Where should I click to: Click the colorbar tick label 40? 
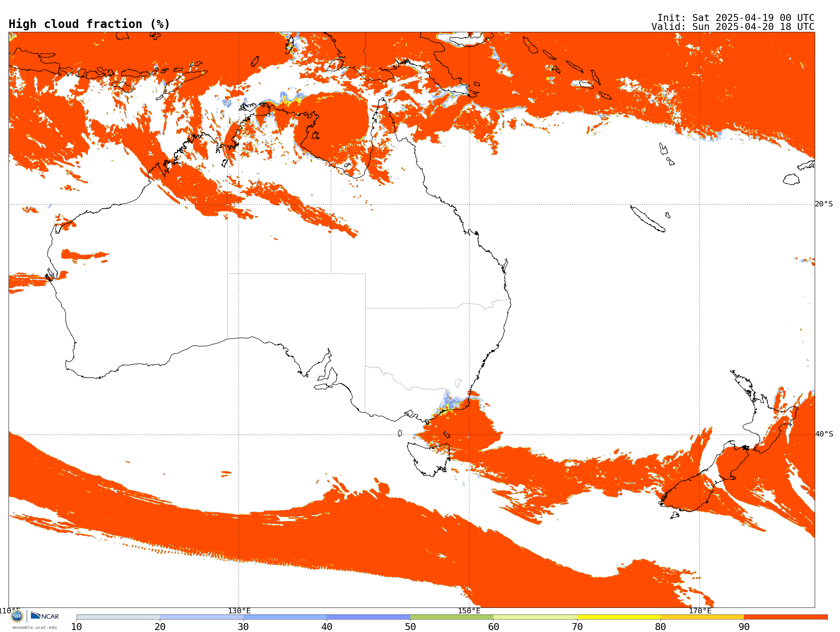tap(327, 627)
